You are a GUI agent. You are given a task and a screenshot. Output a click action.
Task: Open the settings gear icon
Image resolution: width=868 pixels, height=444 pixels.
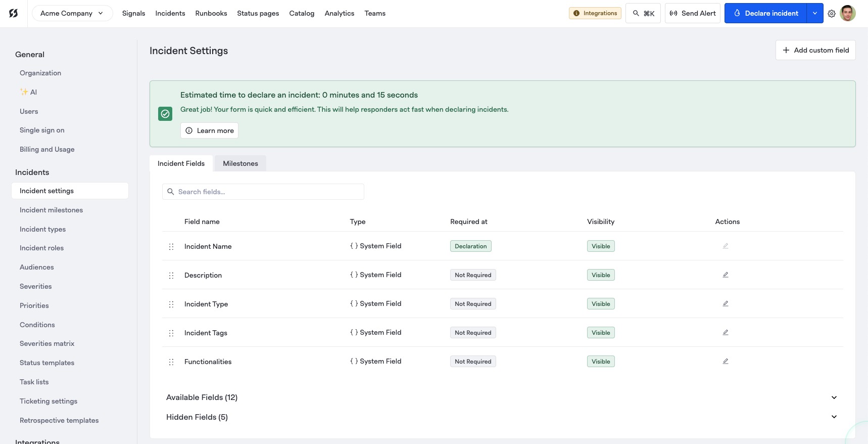[x=832, y=14]
